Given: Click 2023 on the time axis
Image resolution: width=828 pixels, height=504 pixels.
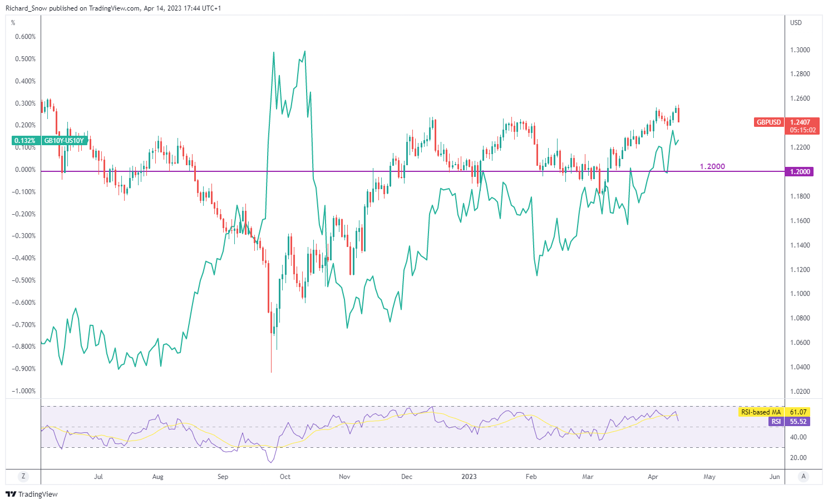Looking at the screenshot, I should (x=469, y=477).
